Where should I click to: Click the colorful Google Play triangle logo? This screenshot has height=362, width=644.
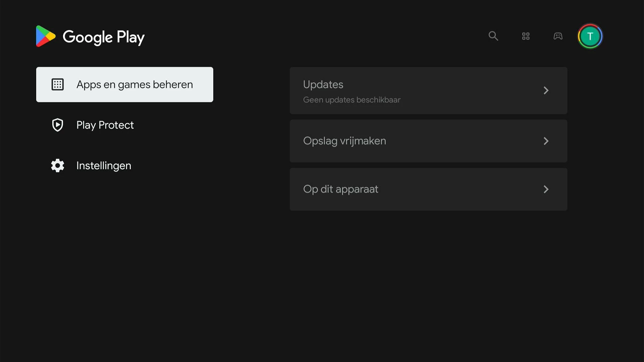[x=45, y=36]
